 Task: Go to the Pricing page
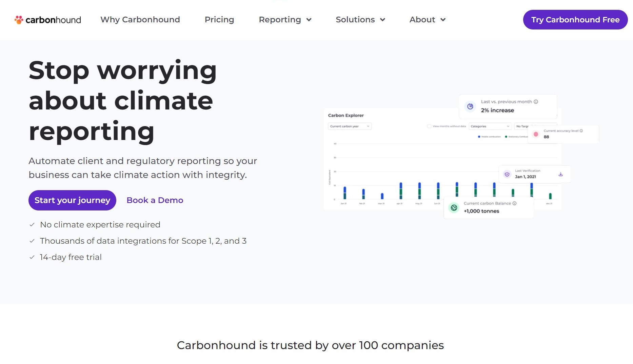tap(219, 20)
